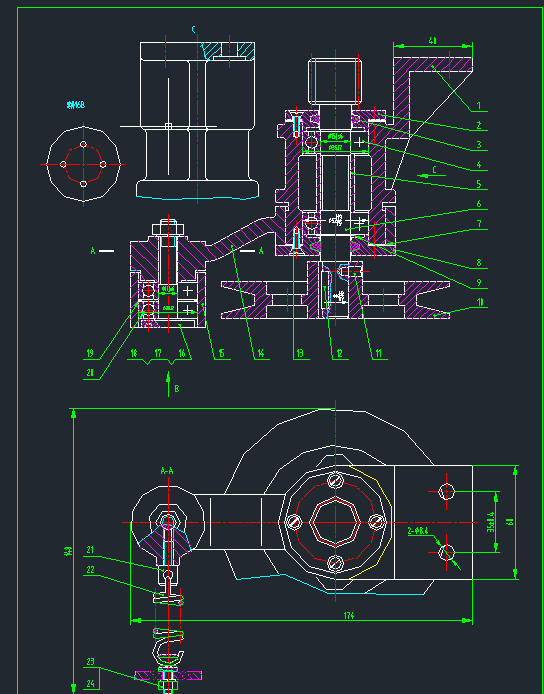
Task: Pick the part label 16
Action: [x=182, y=354]
